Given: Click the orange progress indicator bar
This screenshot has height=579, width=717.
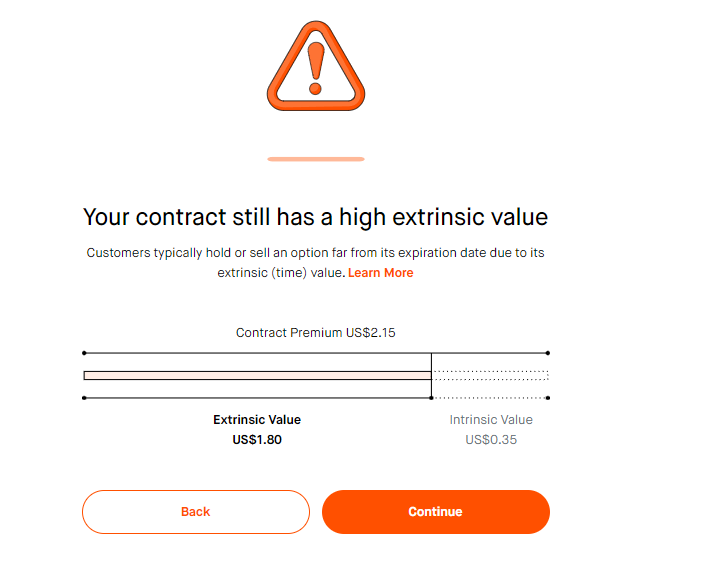Looking at the screenshot, I should pos(316,159).
